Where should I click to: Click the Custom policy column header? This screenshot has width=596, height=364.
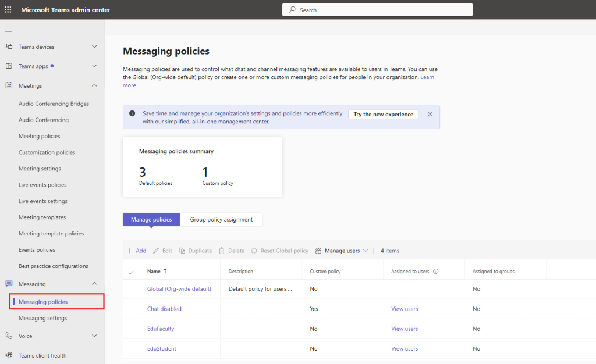point(325,271)
